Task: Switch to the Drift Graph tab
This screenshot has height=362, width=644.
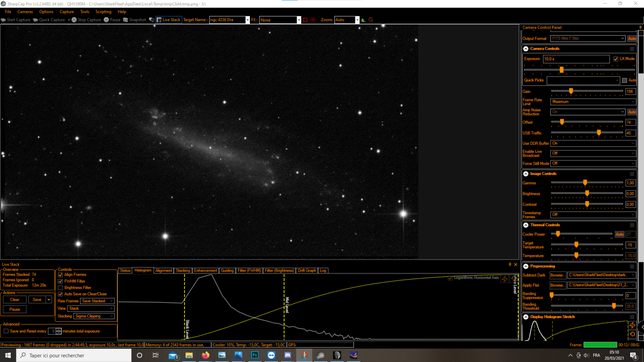Action: 307,270
